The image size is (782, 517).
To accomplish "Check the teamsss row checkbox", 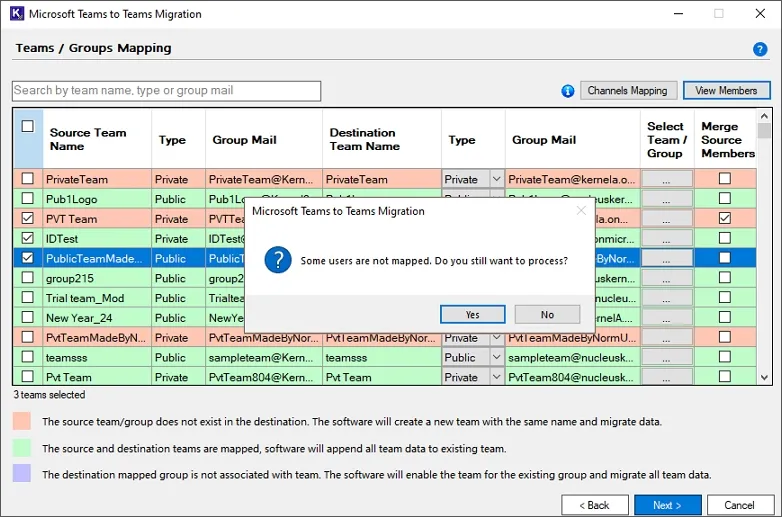I will pos(28,356).
